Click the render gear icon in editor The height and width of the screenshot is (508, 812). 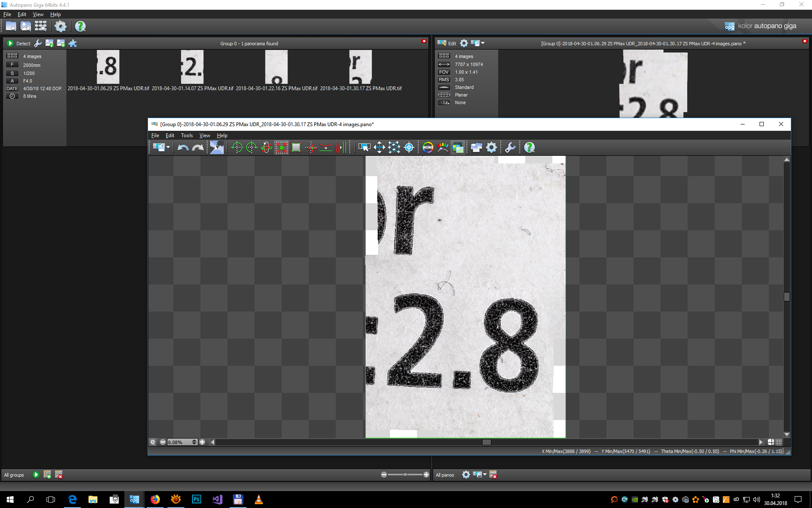click(491, 147)
